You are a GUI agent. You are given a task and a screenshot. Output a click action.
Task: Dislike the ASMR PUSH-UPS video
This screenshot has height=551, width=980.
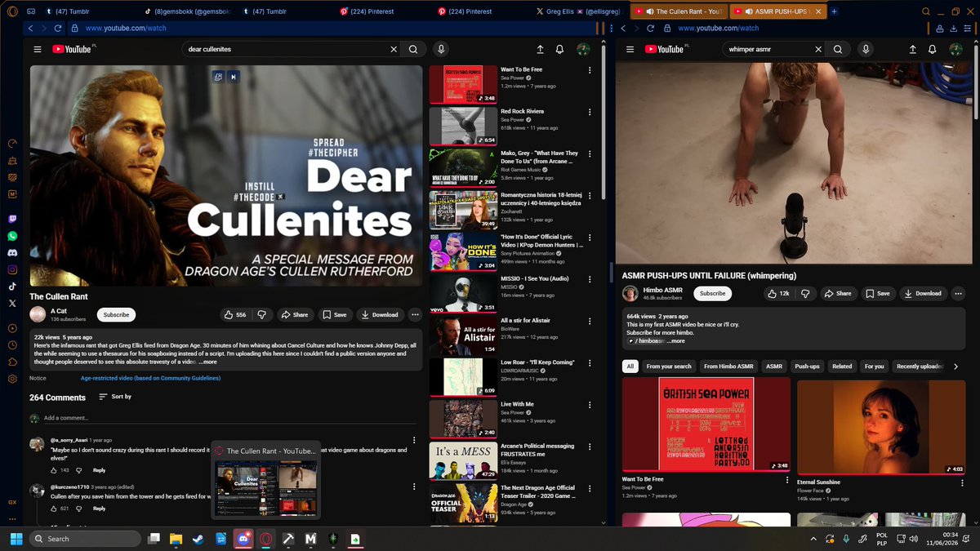pos(805,293)
